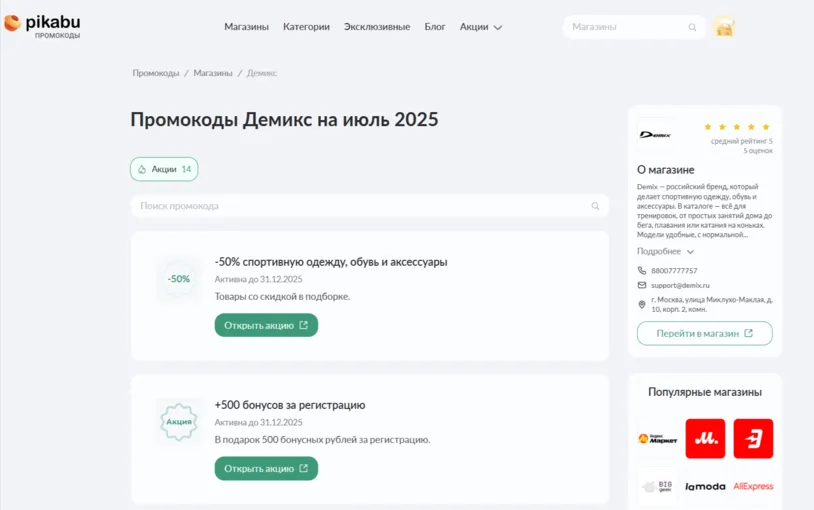The height and width of the screenshot is (510, 814).
Task: Click the -50% discount badge
Action: point(179,279)
